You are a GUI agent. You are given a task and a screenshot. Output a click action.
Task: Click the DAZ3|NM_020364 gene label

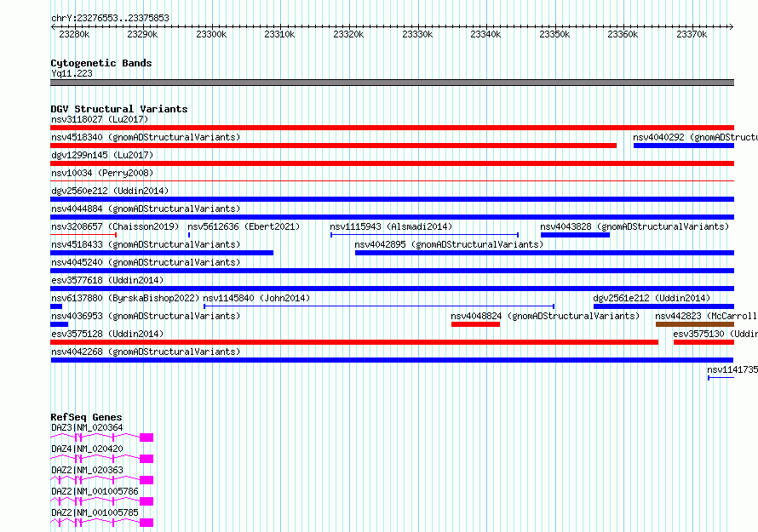[87, 427]
